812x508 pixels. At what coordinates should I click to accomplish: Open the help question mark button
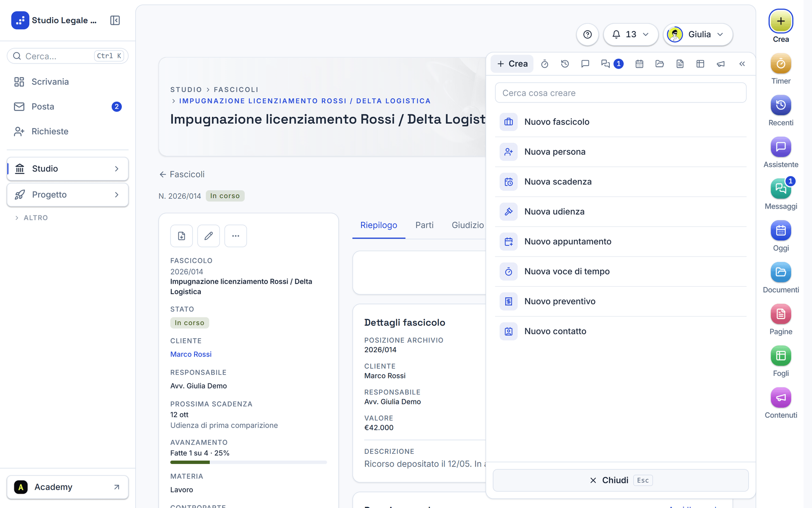coord(587,34)
